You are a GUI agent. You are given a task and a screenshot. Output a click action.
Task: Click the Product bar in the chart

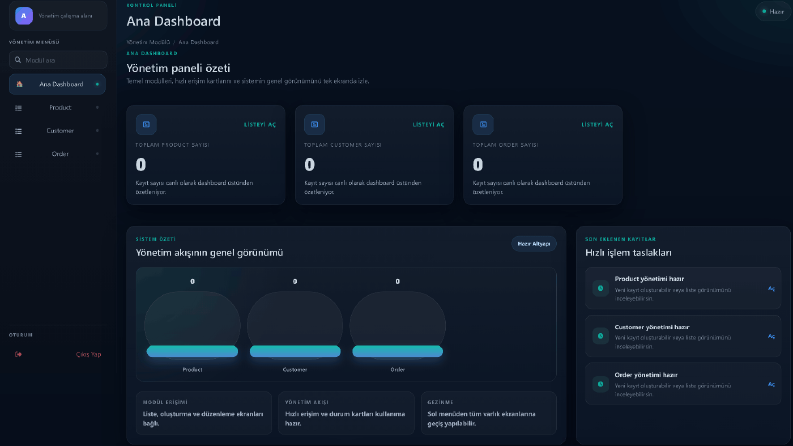(192, 351)
